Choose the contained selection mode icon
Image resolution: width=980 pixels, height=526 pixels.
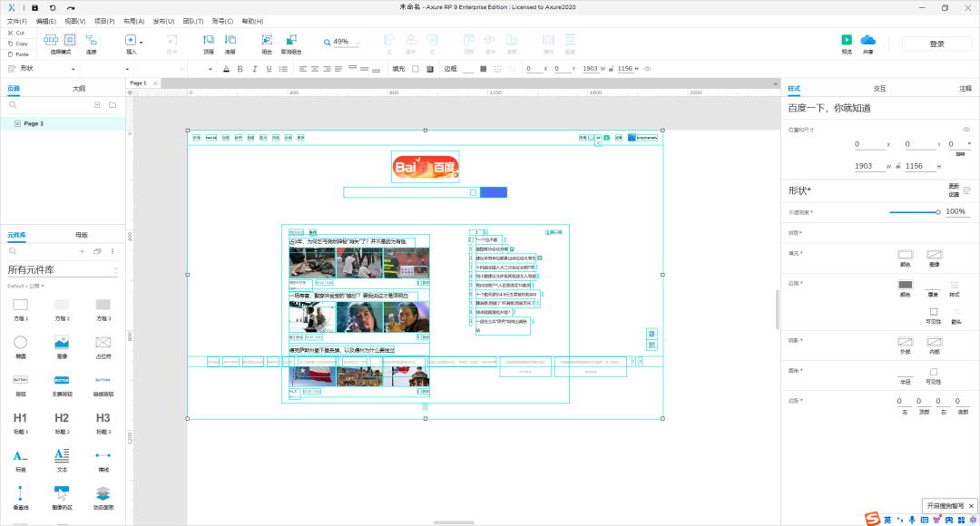point(70,40)
